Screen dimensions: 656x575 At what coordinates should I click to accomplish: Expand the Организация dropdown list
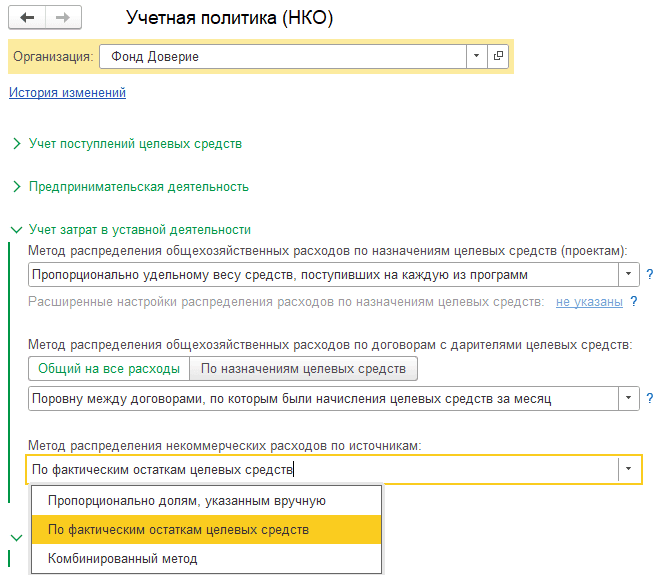coord(476,57)
